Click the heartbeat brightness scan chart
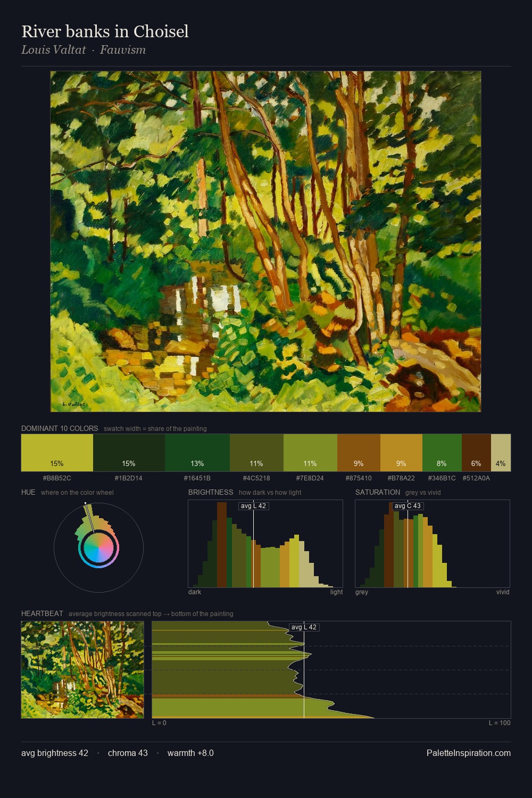This screenshot has width=532, height=798. (331, 670)
